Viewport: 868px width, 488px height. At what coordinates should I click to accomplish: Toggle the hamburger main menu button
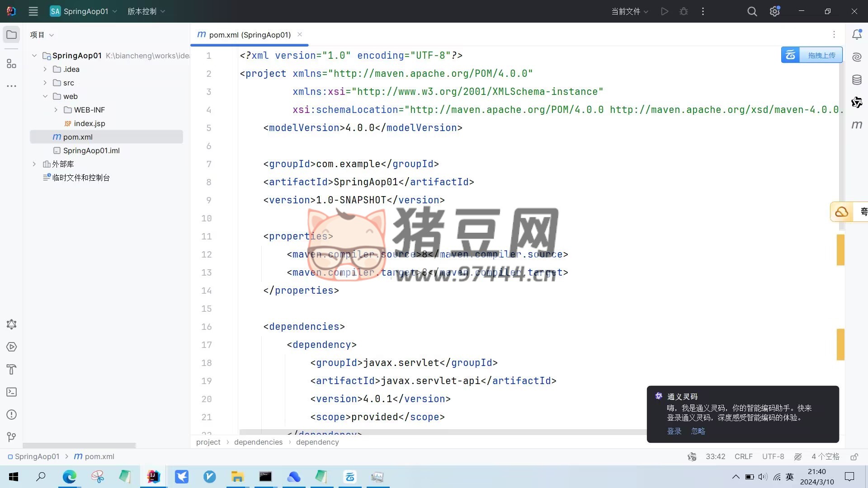coord(33,11)
